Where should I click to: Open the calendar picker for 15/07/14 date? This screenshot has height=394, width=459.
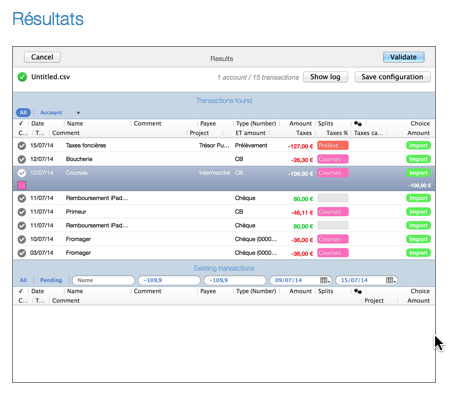[x=390, y=280]
